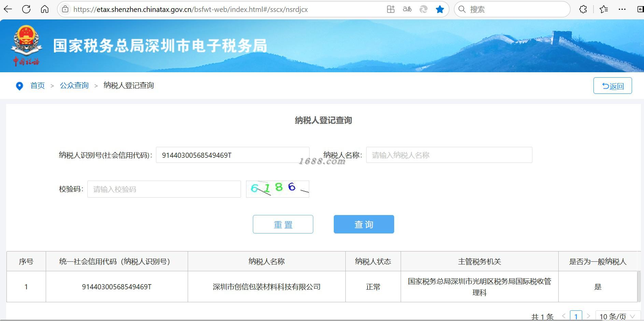Click the sidebar icon at far right edge
Image resolution: width=644 pixels, height=321 pixels.
pos(641,9)
